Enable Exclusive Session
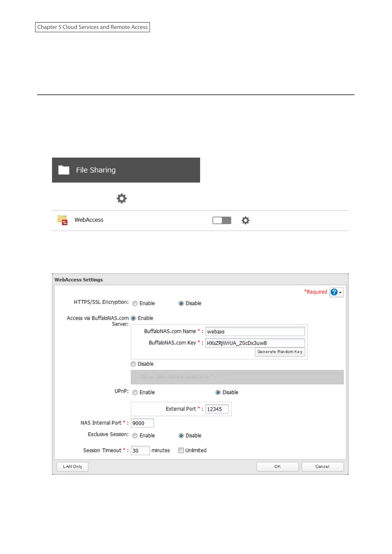This screenshot has width=392, height=554. pos(135,436)
